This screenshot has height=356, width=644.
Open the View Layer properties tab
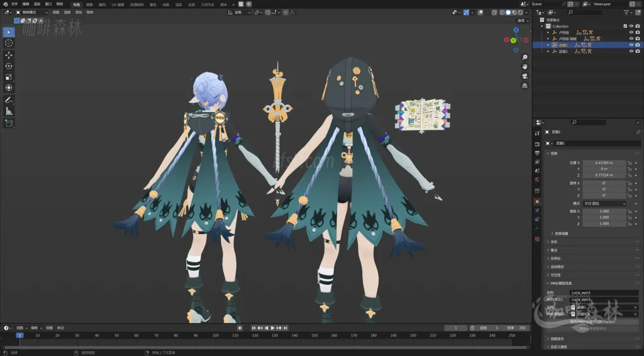point(537,162)
